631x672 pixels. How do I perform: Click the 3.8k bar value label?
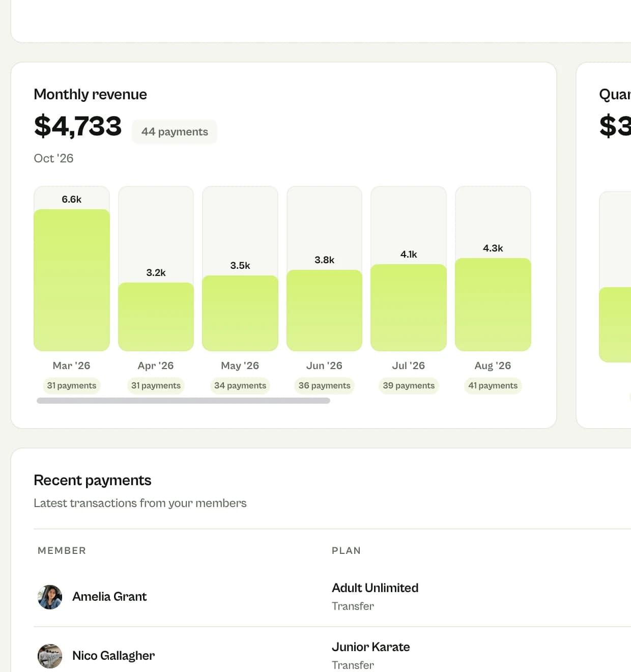324,260
